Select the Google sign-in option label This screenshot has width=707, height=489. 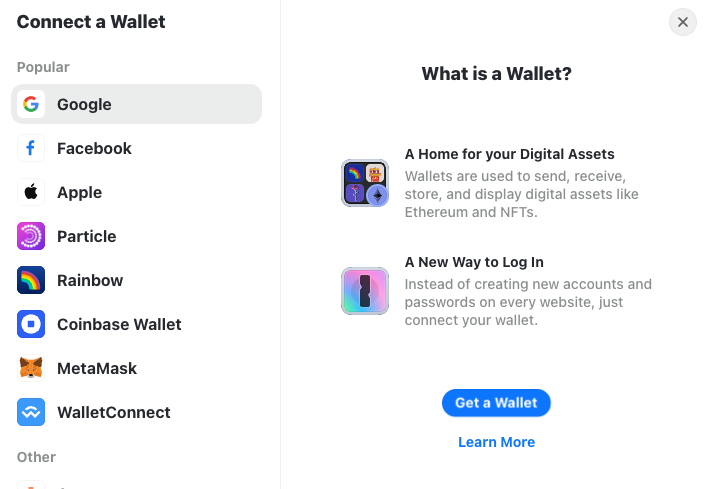[84, 105]
